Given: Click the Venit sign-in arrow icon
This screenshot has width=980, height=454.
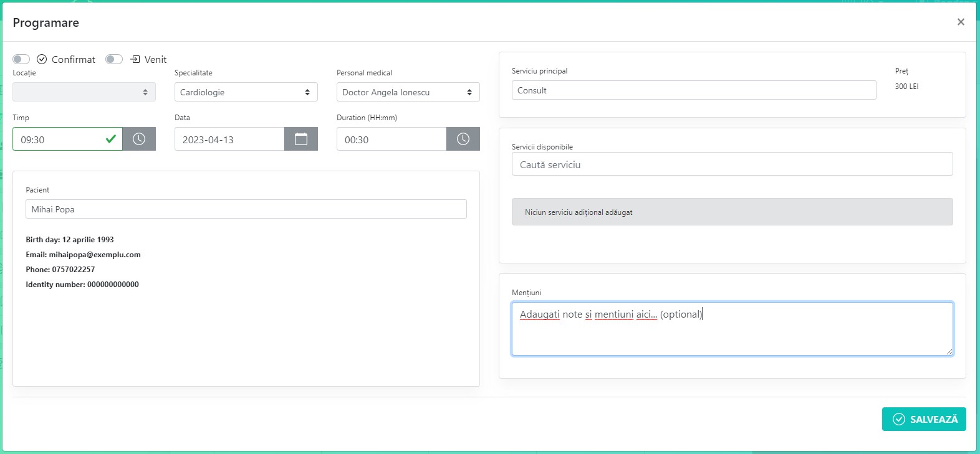Looking at the screenshot, I should pyautogui.click(x=135, y=59).
